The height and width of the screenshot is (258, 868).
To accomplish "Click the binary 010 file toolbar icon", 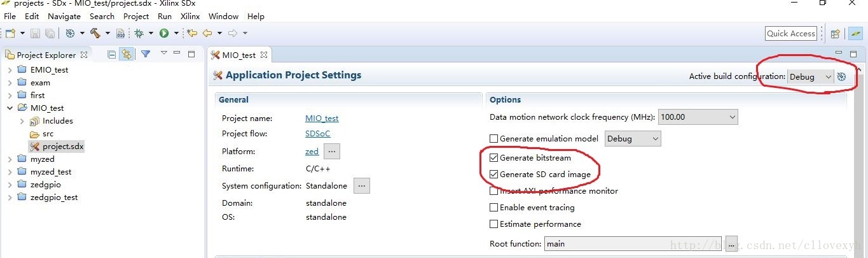I will click(120, 33).
